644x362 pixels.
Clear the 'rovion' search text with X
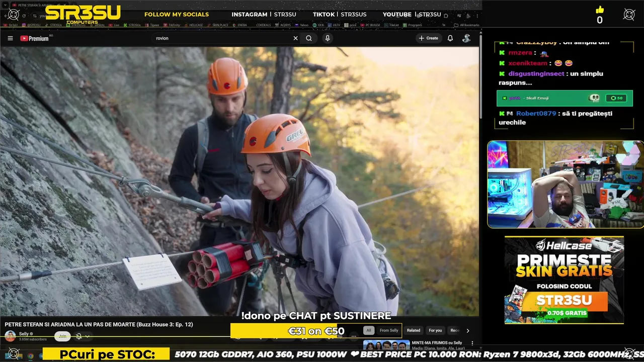click(295, 38)
